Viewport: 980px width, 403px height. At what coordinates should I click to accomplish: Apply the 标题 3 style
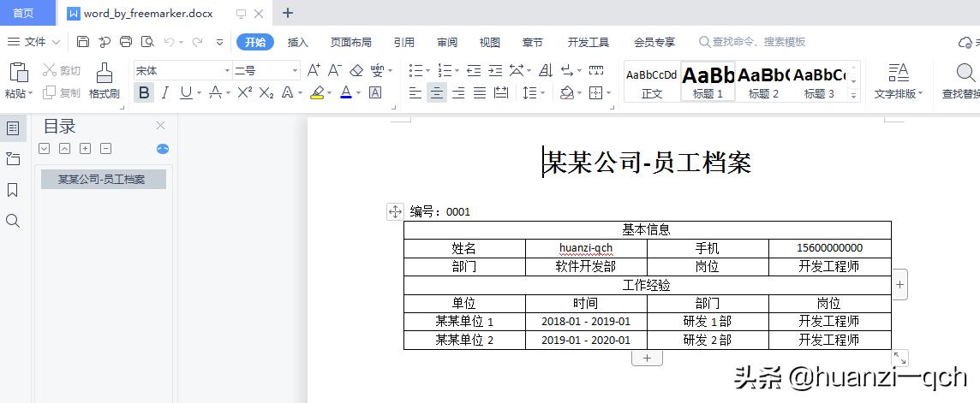click(819, 82)
